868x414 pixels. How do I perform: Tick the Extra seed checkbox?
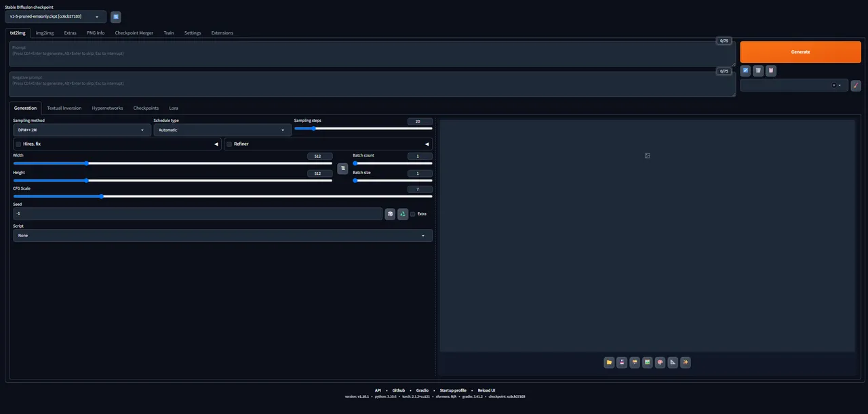[413, 214]
